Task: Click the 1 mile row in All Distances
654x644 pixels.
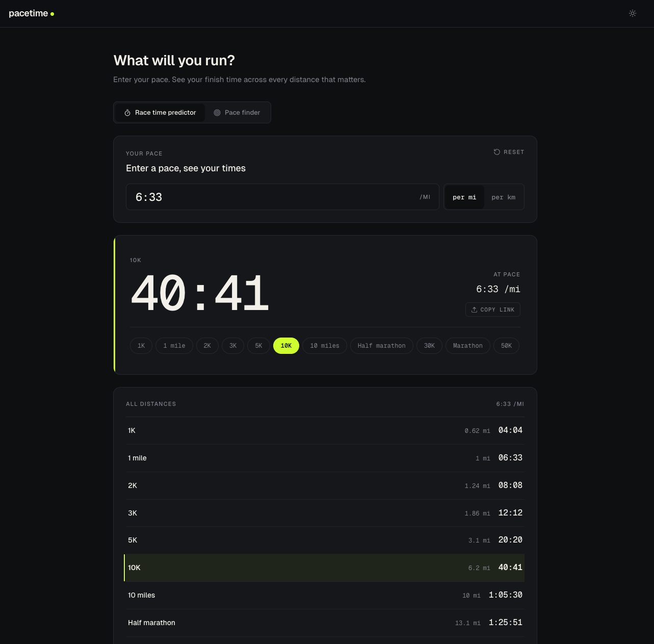Action: click(x=325, y=458)
